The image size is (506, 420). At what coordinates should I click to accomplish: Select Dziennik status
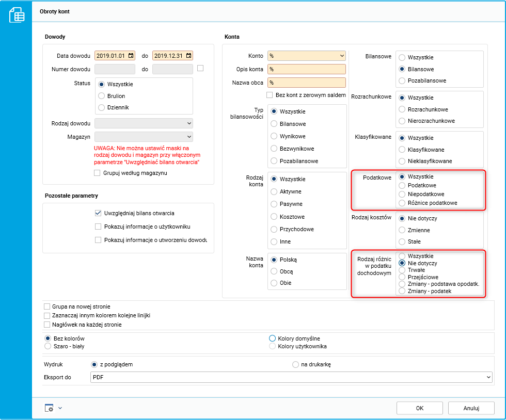click(x=102, y=107)
